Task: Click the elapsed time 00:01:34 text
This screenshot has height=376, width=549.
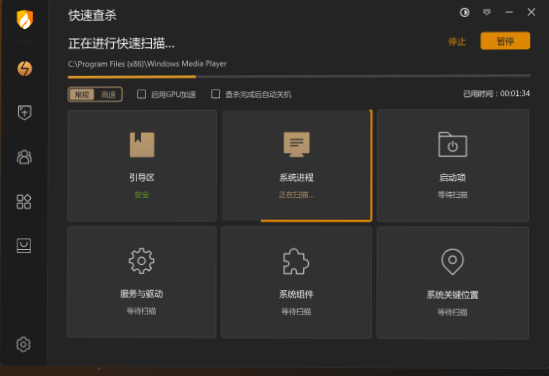Action: pyautogui.click(x=515, y=93)
